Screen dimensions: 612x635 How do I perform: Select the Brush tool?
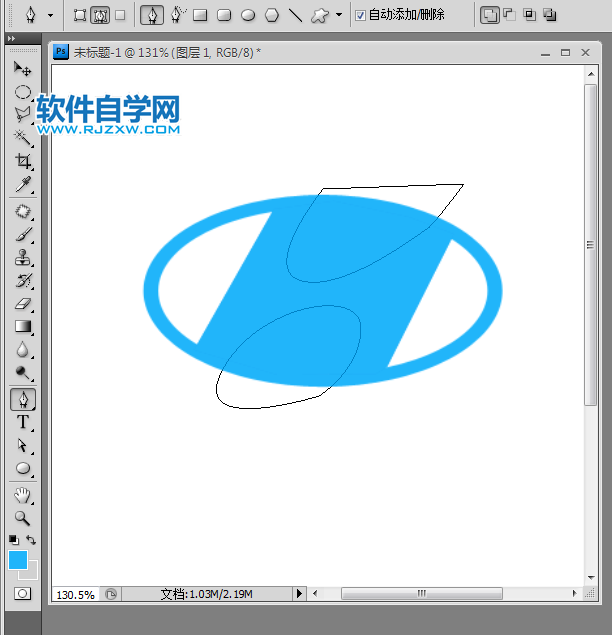[x=23, y=234]
